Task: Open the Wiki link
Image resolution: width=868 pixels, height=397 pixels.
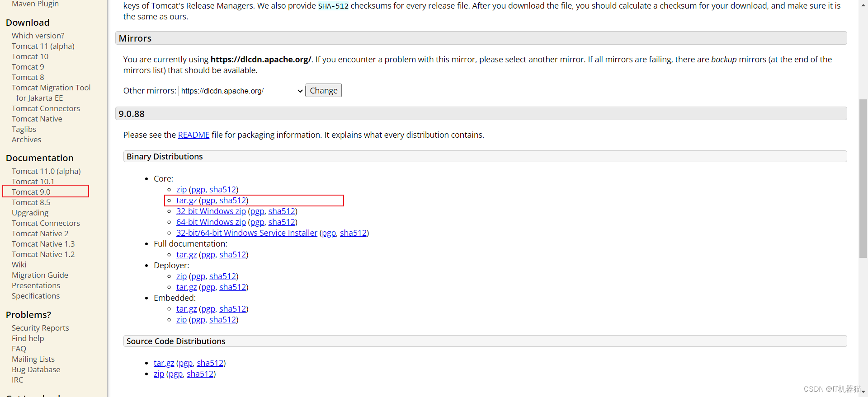Action: [19, 265]
